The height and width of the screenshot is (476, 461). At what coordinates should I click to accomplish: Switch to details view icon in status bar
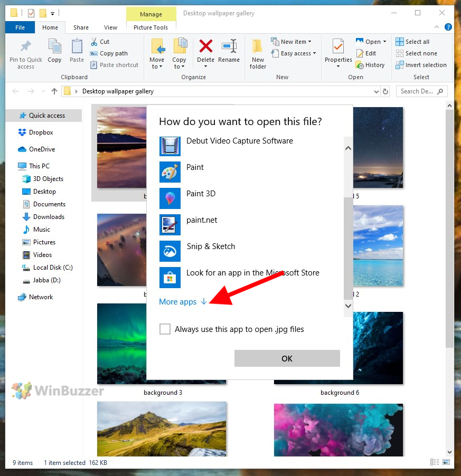[435, 462]
